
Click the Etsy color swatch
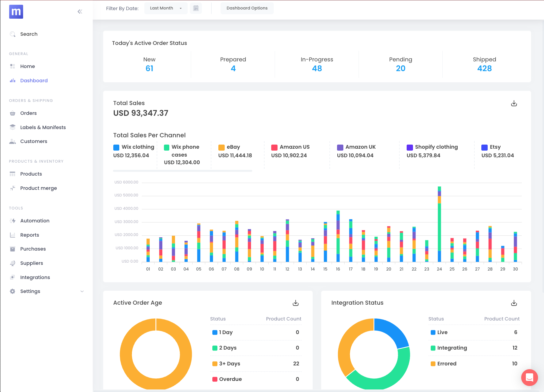pos(484,147)
